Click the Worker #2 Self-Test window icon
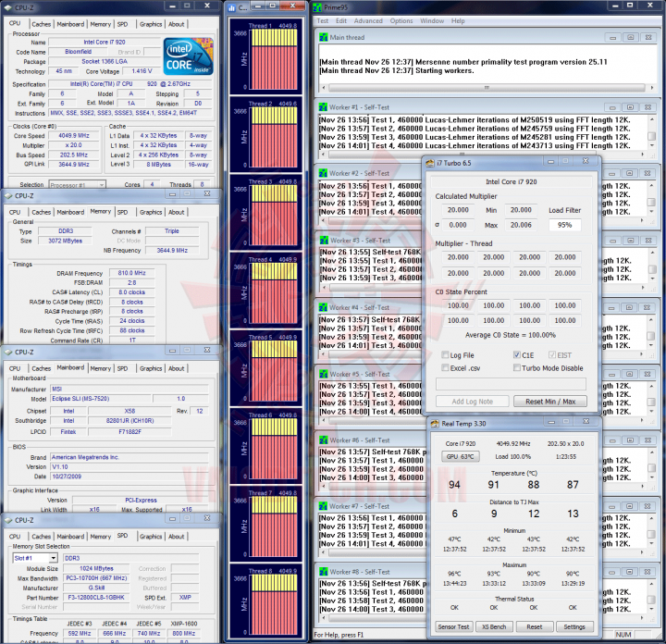This screenshot has width=666, height=644. click(323, 173)
